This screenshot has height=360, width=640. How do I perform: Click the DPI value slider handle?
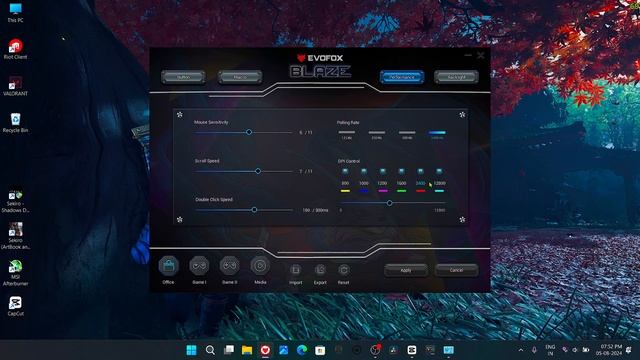pos(390,203)
